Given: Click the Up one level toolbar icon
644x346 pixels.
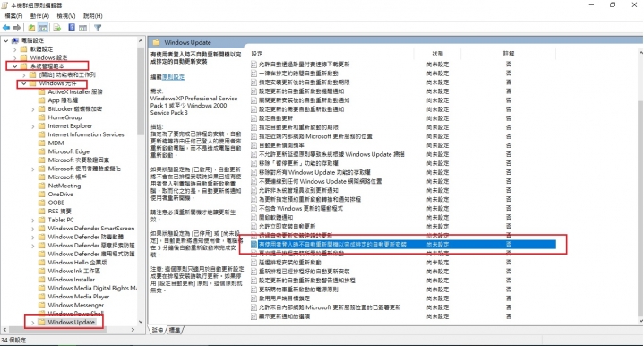Looking at the screenshot, I should (31, 28).
